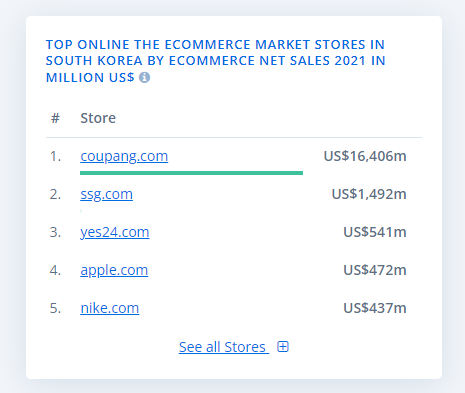This screenshot has width=465, height=393.
Task: Click the # rank column header
Action: [55, 118]
